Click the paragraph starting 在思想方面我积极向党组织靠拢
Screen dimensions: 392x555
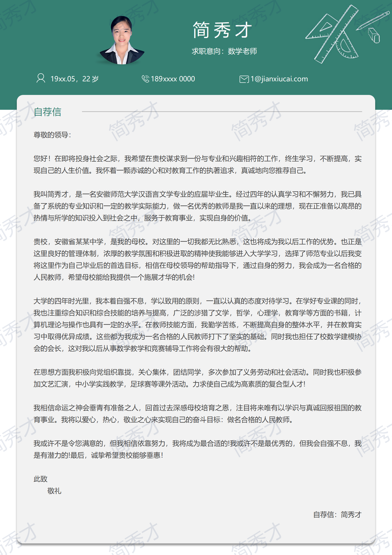pyautogui.click(x=198, y=378)
